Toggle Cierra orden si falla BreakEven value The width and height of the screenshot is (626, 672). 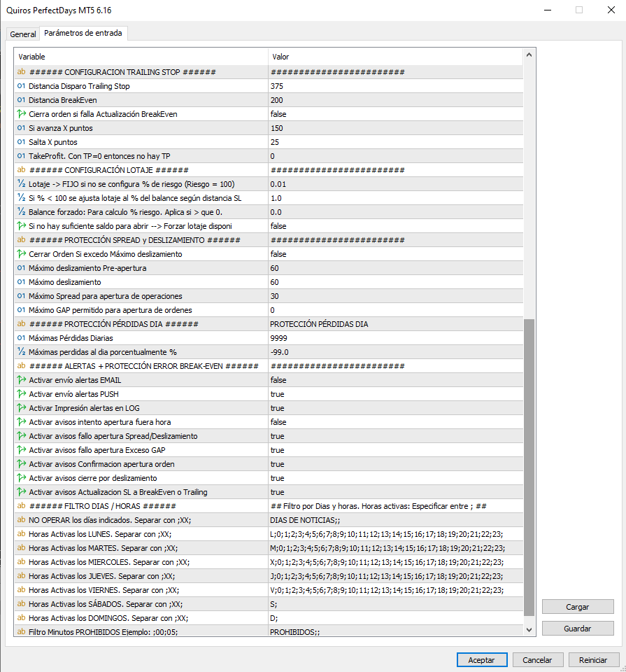click(394, 114)
